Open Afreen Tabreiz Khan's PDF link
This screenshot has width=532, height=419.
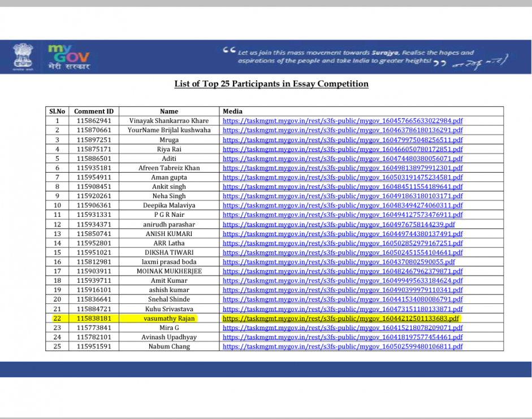[342, 168]
